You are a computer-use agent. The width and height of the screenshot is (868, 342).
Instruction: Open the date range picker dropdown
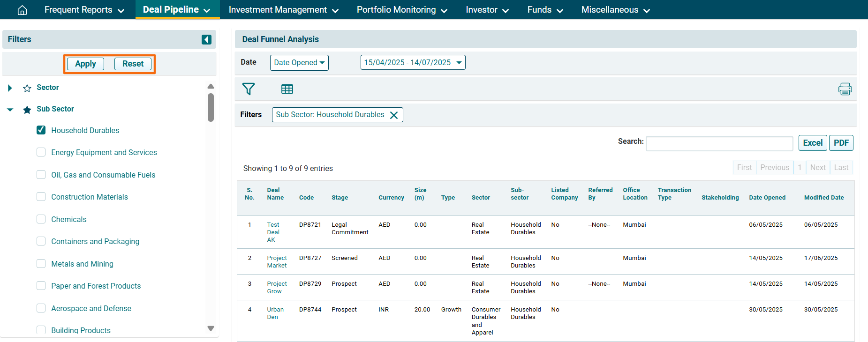tap(413, 63)
